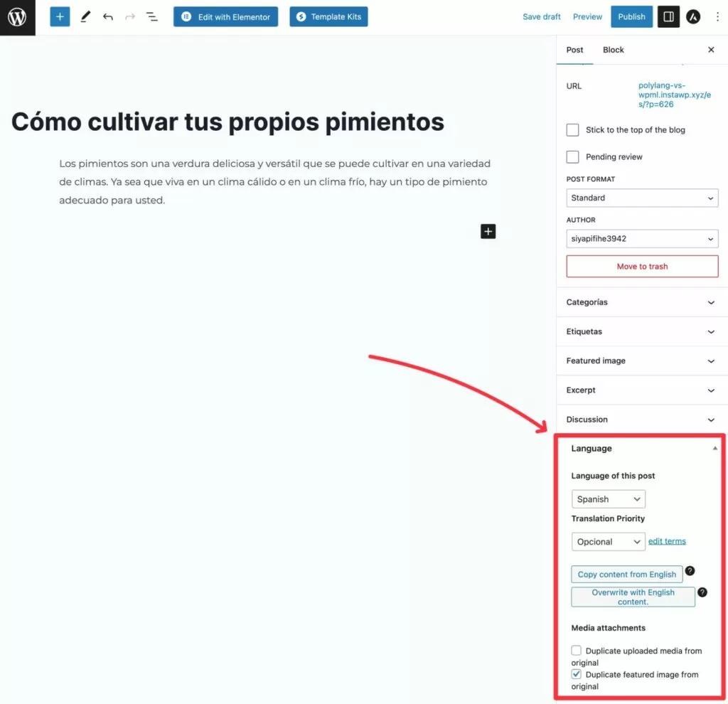Expand the Etiquetas panel
728x704 pixels.
(x=642, y=331)
